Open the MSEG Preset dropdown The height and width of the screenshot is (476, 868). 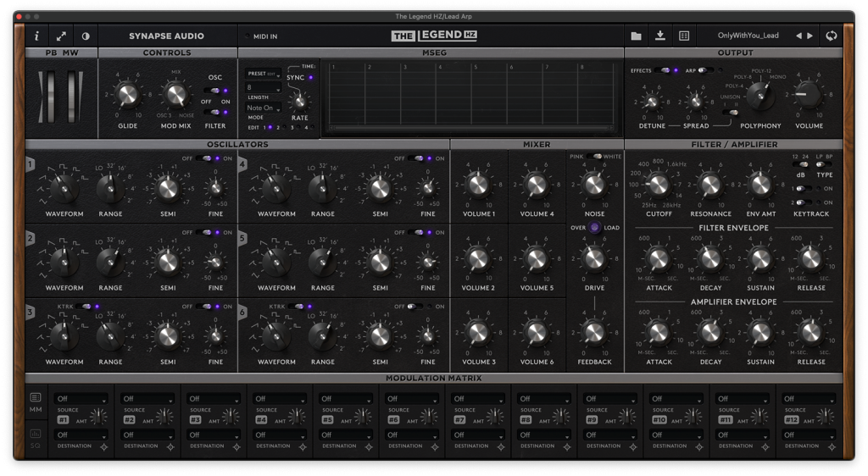pos(263,74)
